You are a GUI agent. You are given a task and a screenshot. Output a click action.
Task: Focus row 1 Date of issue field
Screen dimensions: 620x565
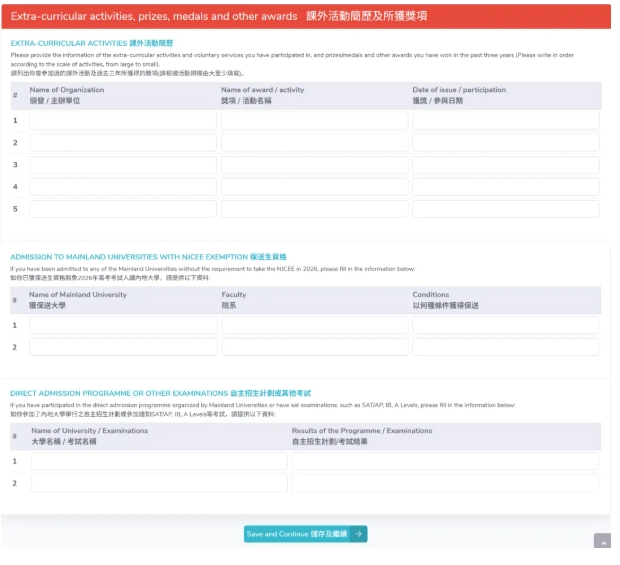click(x=505, y=120)
